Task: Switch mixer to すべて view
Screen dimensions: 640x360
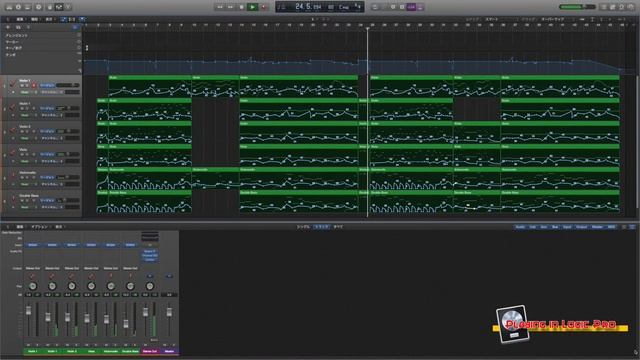Action: pyautogui.click(x=338, y=227)
